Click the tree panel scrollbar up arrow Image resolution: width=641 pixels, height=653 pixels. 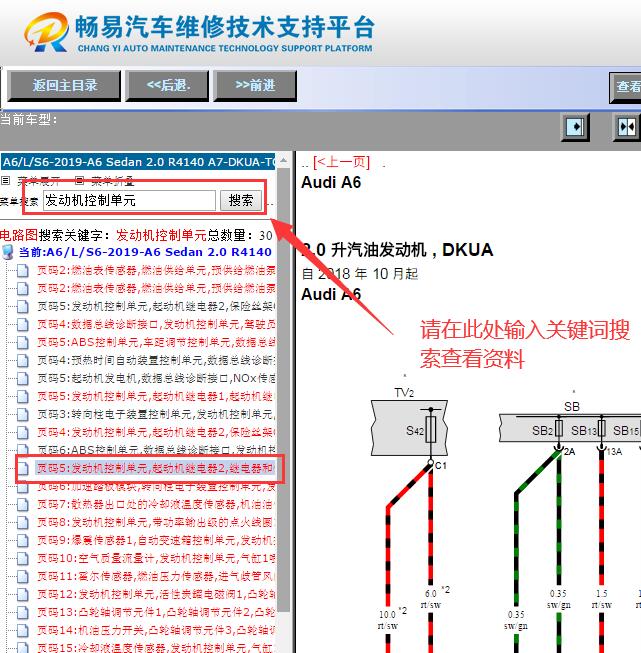[284, 161]
